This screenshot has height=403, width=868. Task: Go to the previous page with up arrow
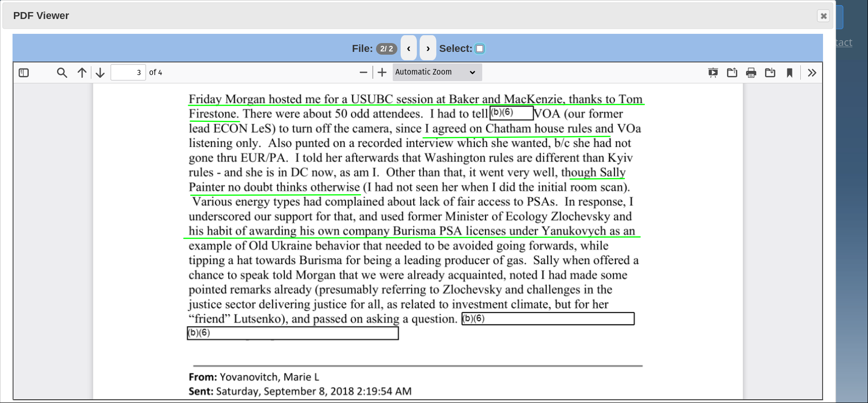(82, 73)
